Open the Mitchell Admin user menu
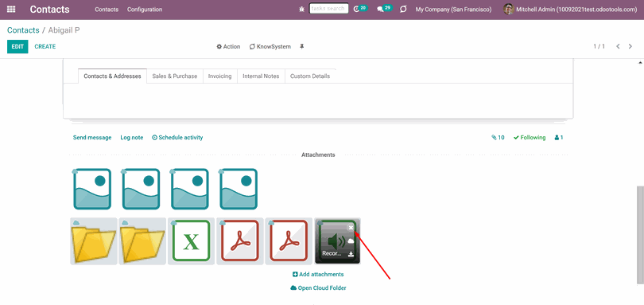644x305 pixels. coord(570,9)
